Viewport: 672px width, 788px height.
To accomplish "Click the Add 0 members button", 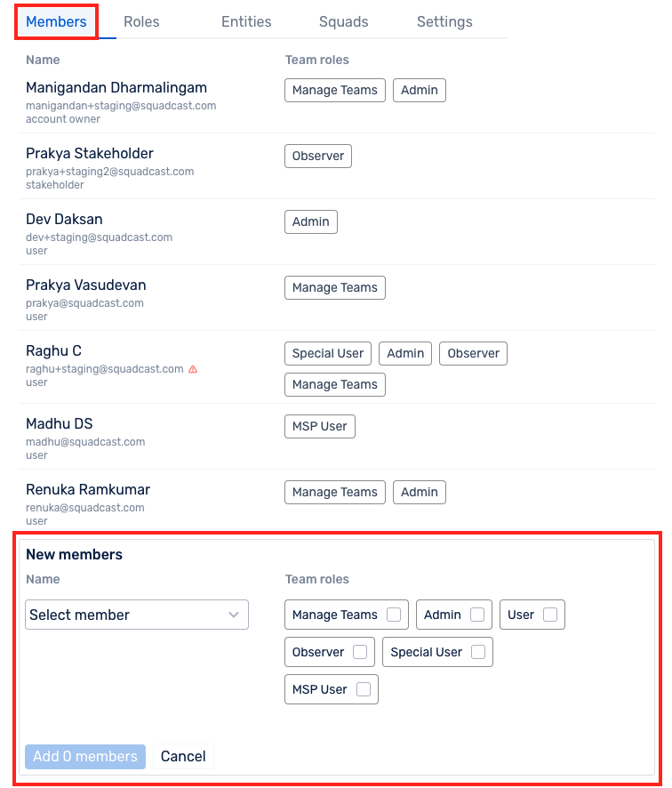I will 85,756.
